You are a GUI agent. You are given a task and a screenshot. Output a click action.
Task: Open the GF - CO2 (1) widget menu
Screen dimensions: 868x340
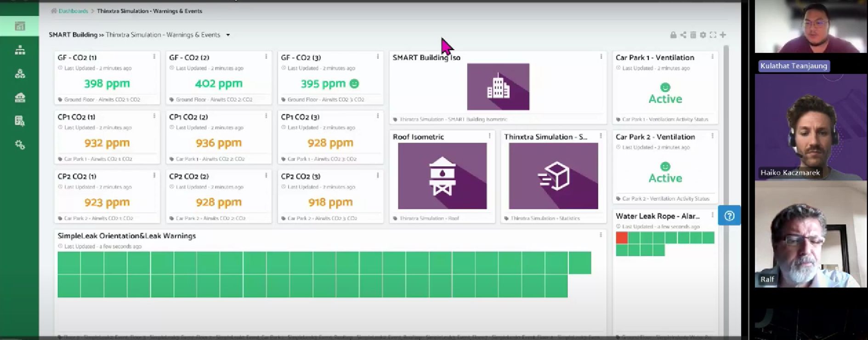click(154, 57)
